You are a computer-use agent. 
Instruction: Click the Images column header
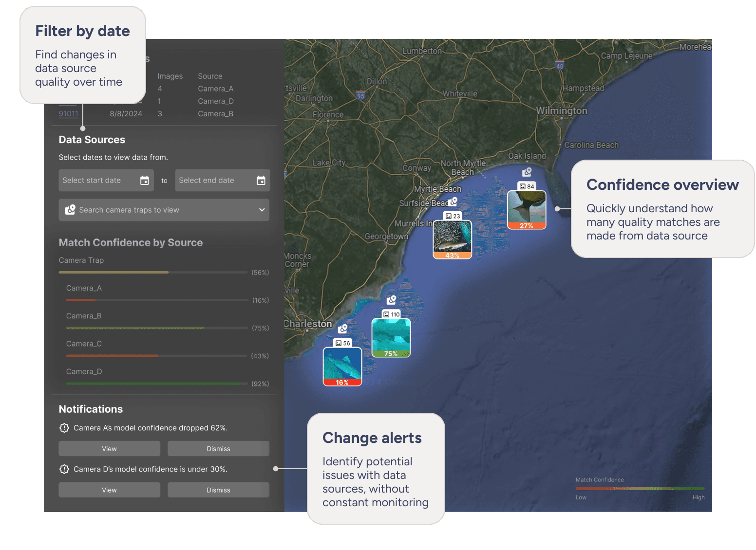170,76
